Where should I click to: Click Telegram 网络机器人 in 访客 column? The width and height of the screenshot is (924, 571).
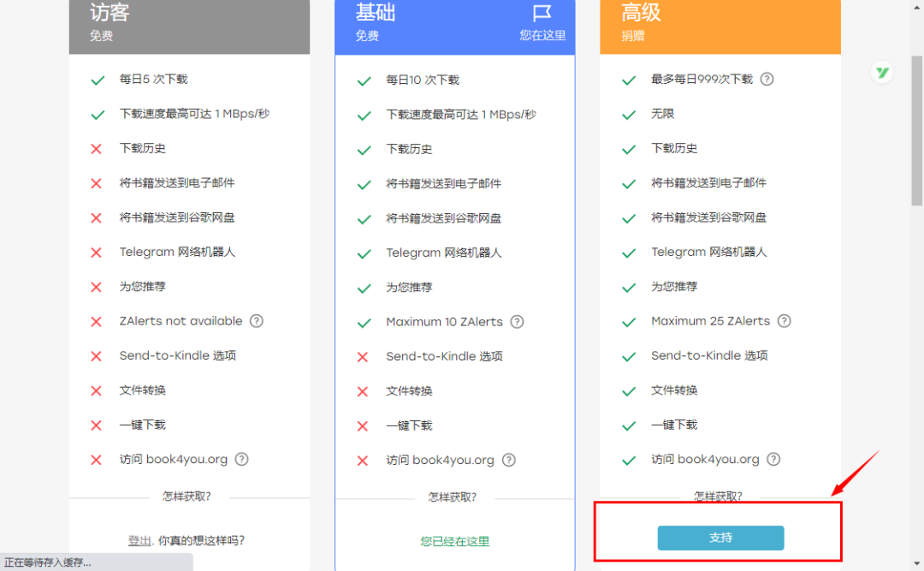coord(177,252)
